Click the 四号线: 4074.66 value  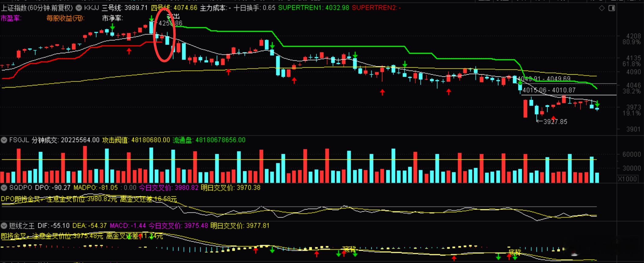tap(174, 8)
